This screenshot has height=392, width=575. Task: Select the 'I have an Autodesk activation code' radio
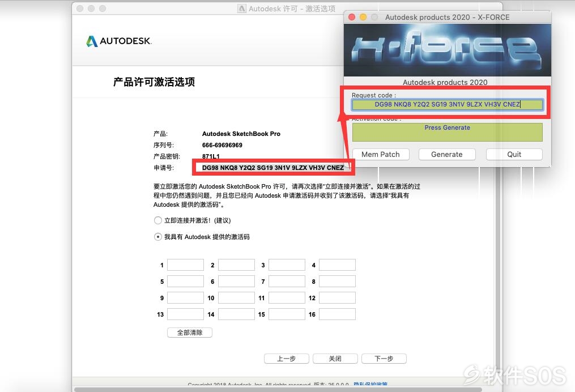point(157,237)
